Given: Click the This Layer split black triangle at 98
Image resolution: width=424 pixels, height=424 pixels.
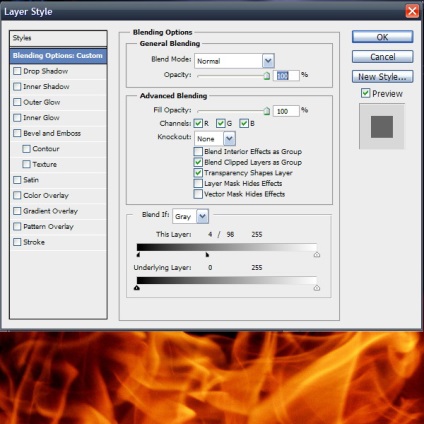Looking at the screenshot, I should [207, 255].
